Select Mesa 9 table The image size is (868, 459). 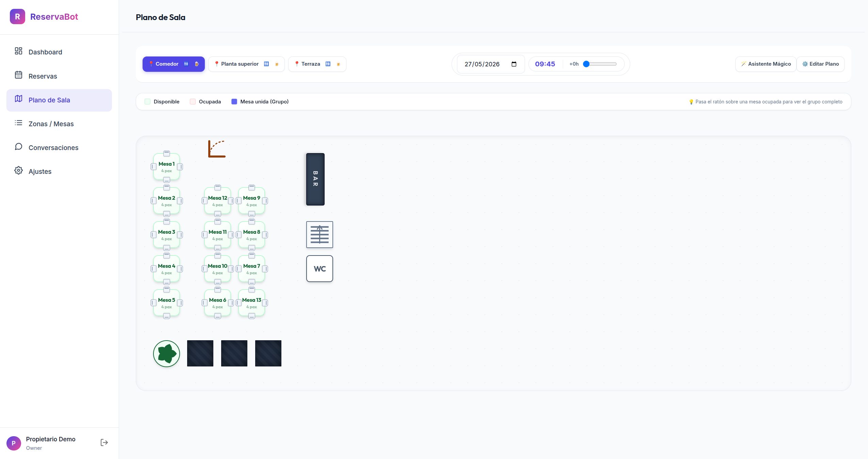[x=251, y=201]
